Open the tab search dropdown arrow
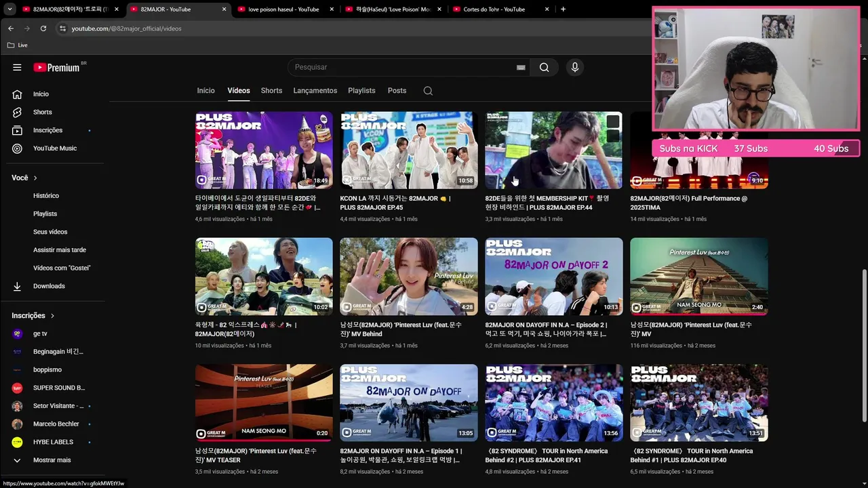This screenshot has height=488, width=868. pos(9,9)
